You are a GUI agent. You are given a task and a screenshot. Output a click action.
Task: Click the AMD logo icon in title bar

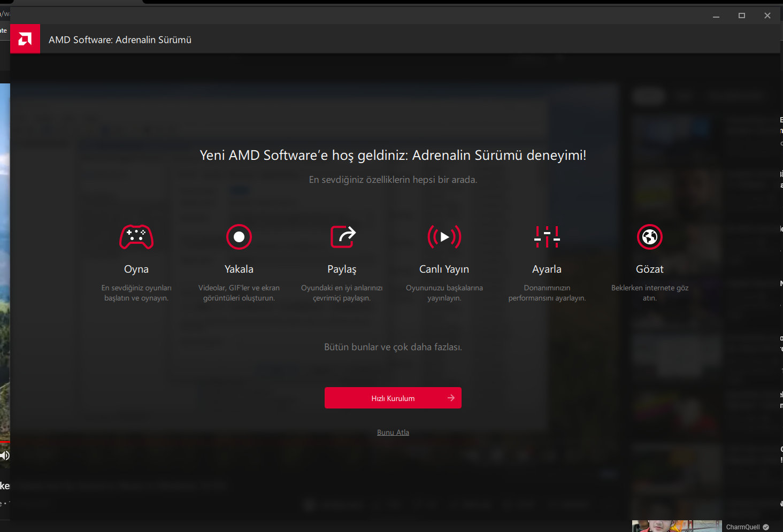tap(25, 39)
